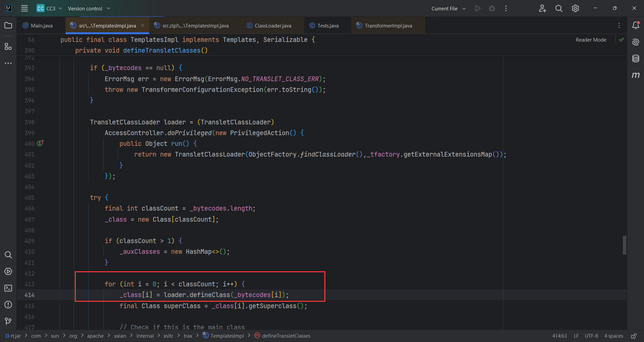The width and height of the screenshot is (644, 342).
Task: Click the com breadcrumb
Action: (x=36, y=336)
